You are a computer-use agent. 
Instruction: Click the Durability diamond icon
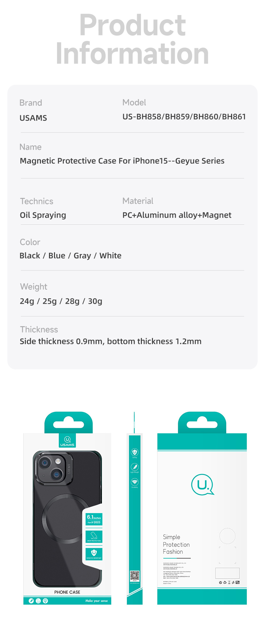[x=135, y=482]
